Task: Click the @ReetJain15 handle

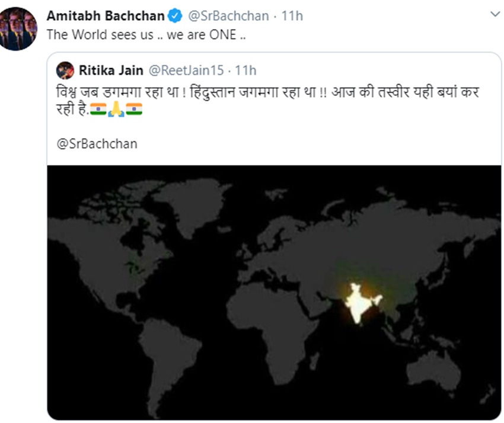Action: [x=186, y=70]
